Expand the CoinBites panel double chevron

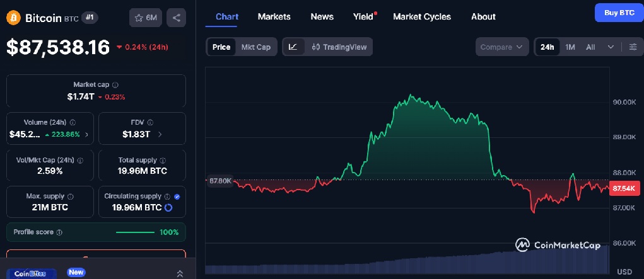coord(180,274)
